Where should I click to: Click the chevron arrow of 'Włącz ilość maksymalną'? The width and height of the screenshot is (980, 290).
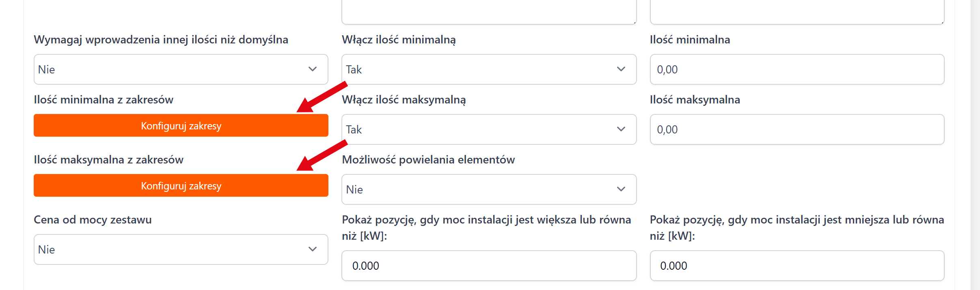(x=621, y=129)
